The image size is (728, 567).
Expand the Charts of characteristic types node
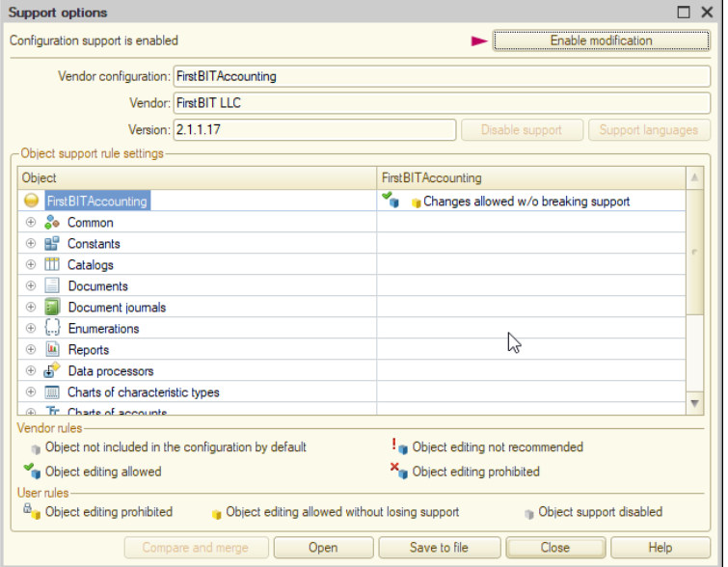pos(31,391)
